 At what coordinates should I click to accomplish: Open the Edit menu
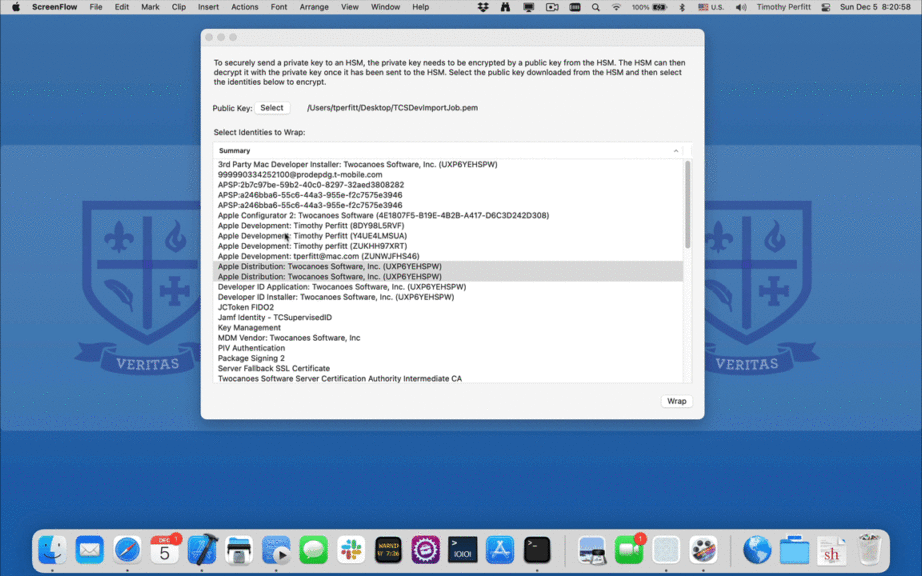[x=122, y=7]
